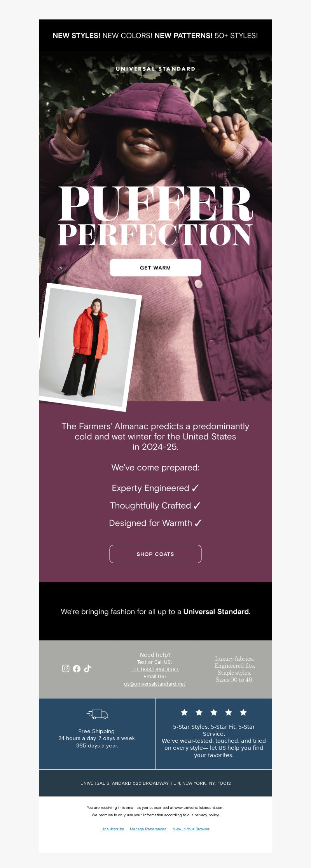Click the New Styles announcement banner

155,35
